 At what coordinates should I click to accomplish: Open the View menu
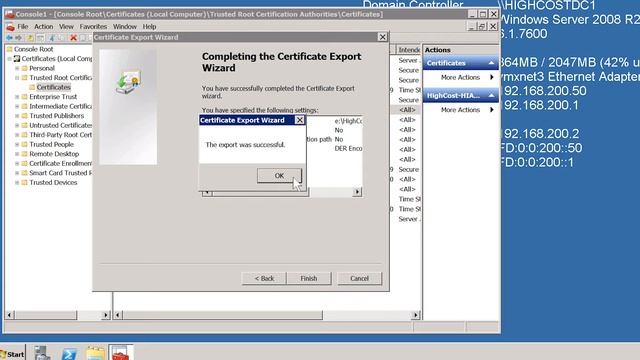[66, 27]
